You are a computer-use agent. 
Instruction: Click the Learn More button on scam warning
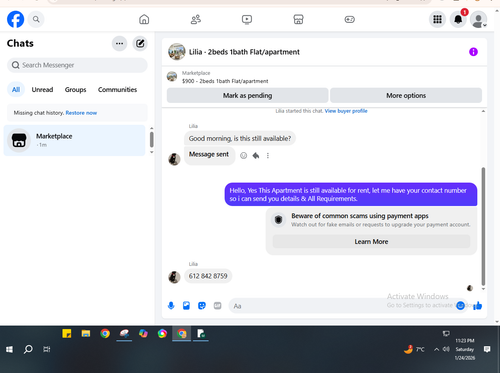[371, 242]
